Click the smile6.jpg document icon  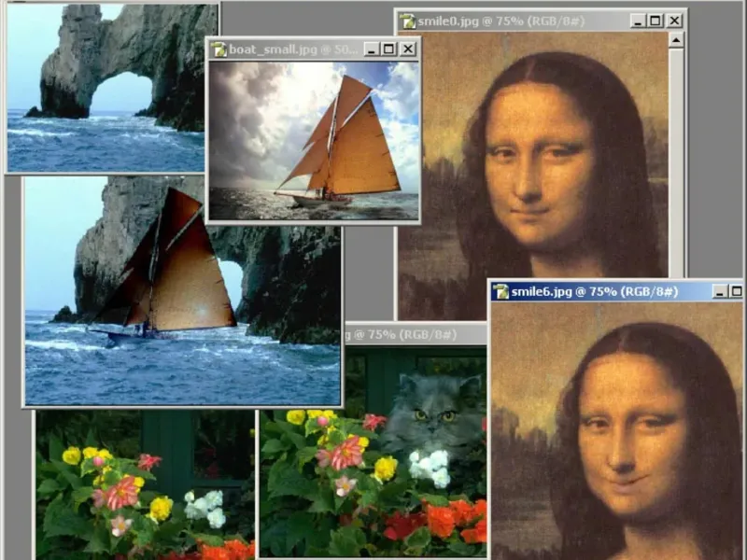tap(500, 292)
